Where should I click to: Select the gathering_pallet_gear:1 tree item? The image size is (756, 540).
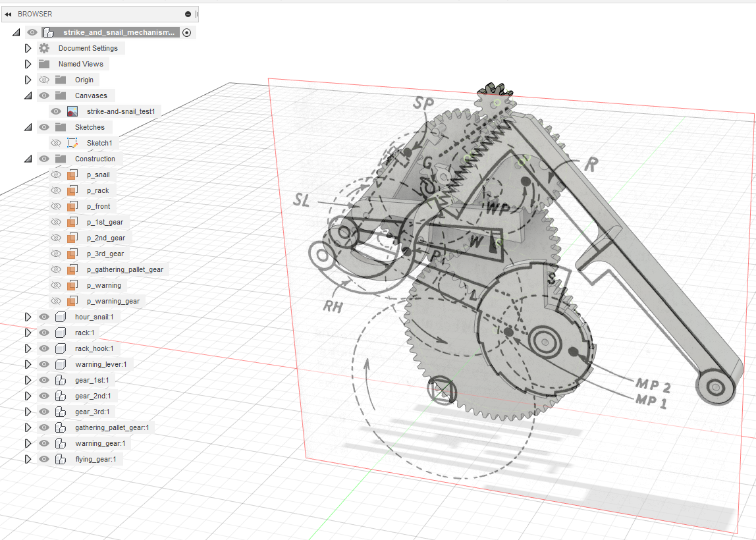point(112,427)
